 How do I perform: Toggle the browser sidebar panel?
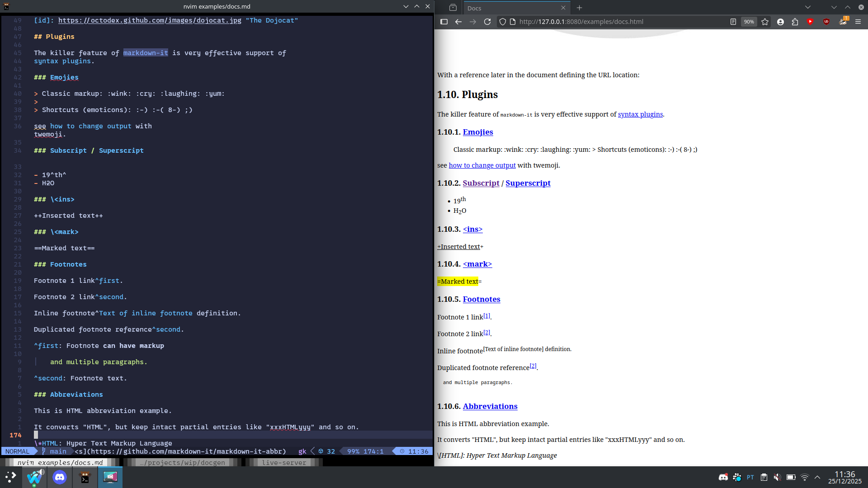(444, 22)
